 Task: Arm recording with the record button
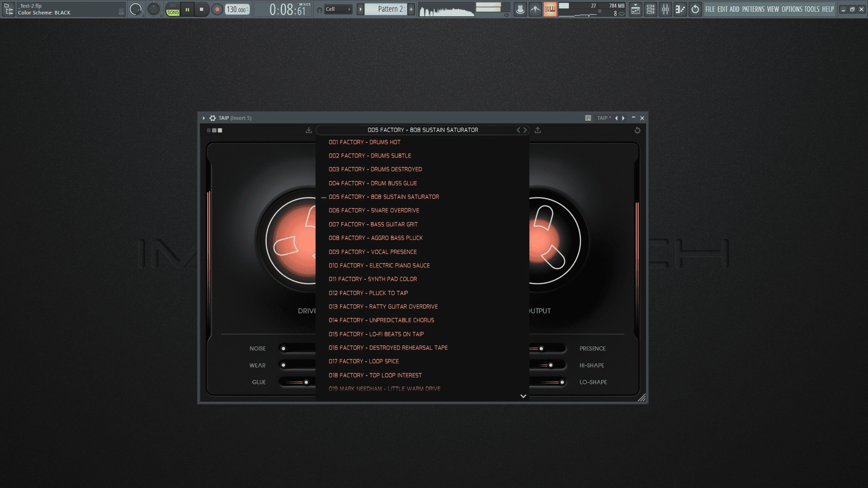[217, 9]
